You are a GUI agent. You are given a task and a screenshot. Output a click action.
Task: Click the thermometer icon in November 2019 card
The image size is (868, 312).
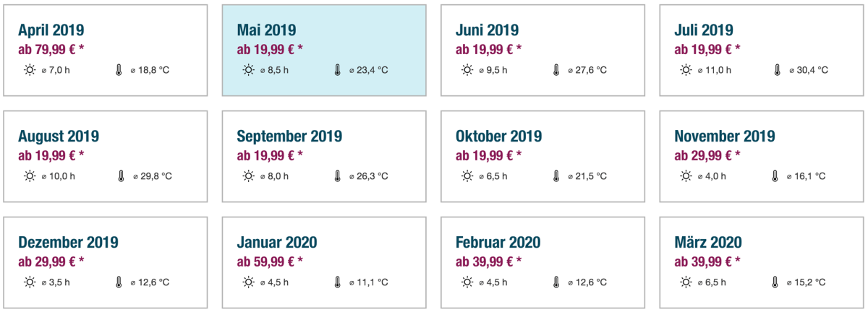[x=776, y=175]
